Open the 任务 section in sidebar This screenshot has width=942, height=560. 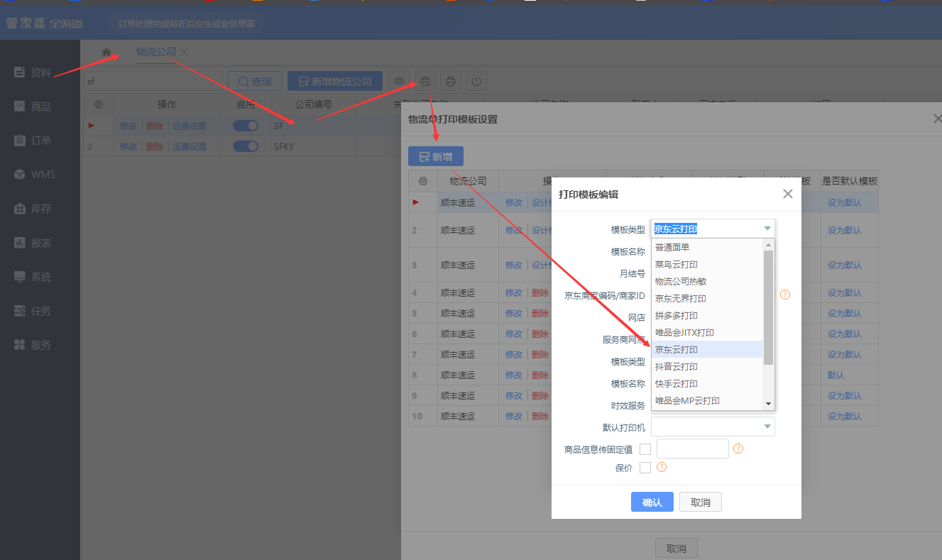tap(33, 311)
